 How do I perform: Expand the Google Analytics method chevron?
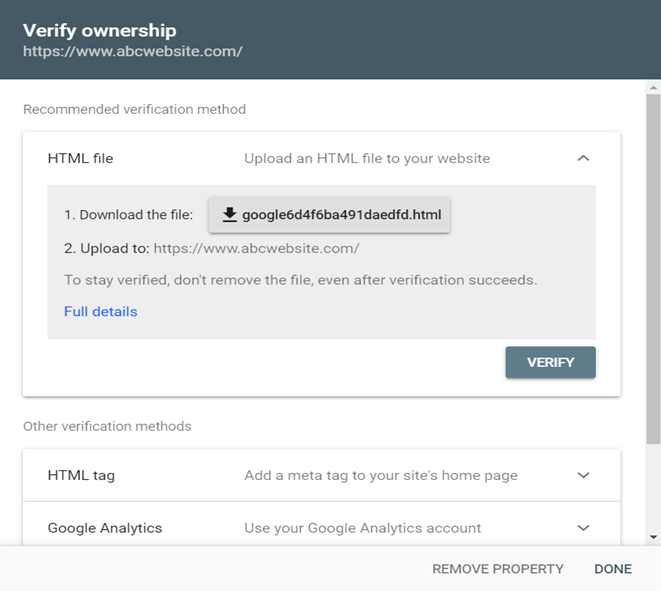point(584,527)
